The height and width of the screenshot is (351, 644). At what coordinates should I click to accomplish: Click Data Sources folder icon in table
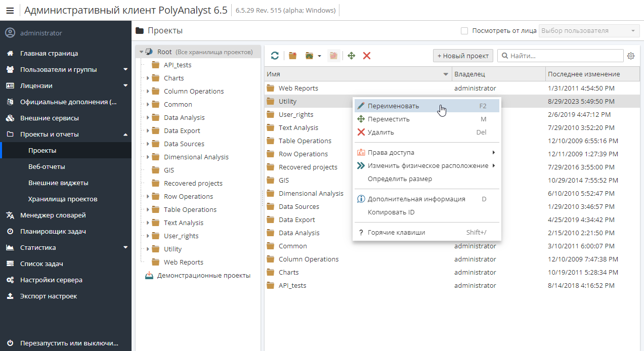(270, 206)
